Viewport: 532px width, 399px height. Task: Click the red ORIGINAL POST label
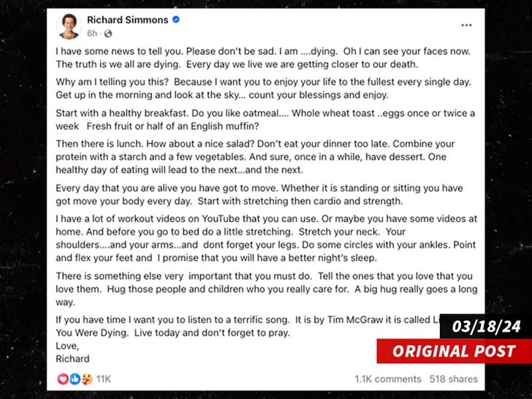pyautogui.click(x=454, y=351)
